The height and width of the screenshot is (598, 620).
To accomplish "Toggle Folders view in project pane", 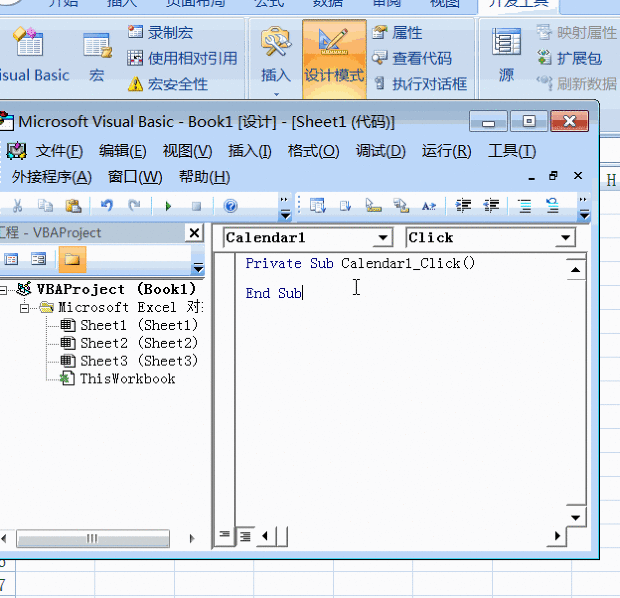I will (72, 259).
